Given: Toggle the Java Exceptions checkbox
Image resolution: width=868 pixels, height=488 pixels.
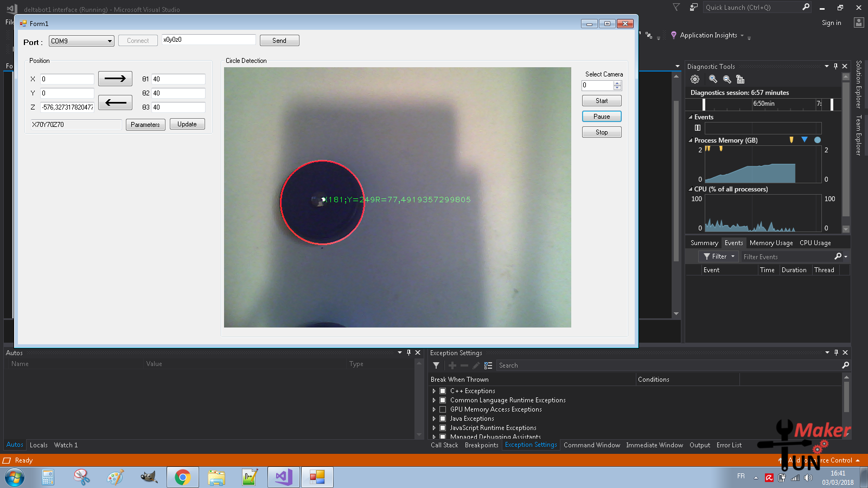Looking at the screenshot, I should pyautogui.click(x=443, y=419).
